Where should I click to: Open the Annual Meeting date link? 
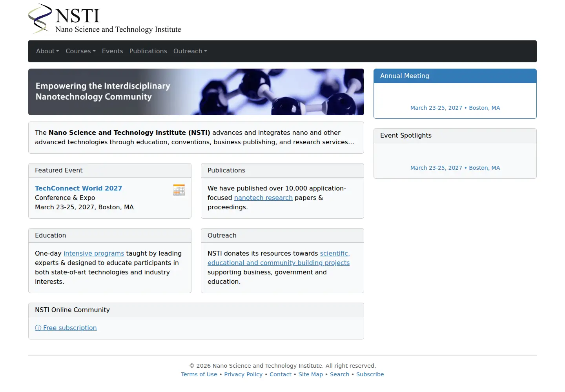pos(455,108)
